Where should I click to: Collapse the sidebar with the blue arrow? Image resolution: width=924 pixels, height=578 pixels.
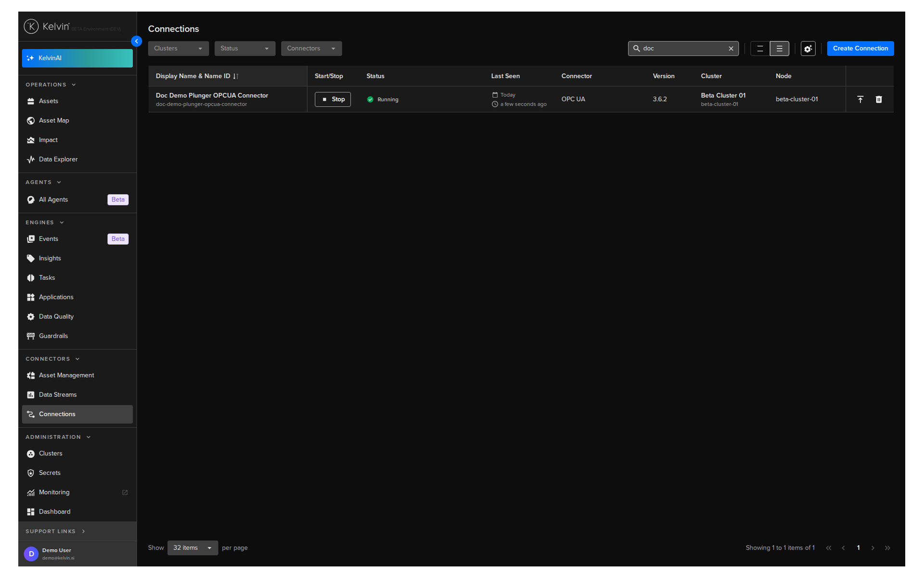(137, 41)
